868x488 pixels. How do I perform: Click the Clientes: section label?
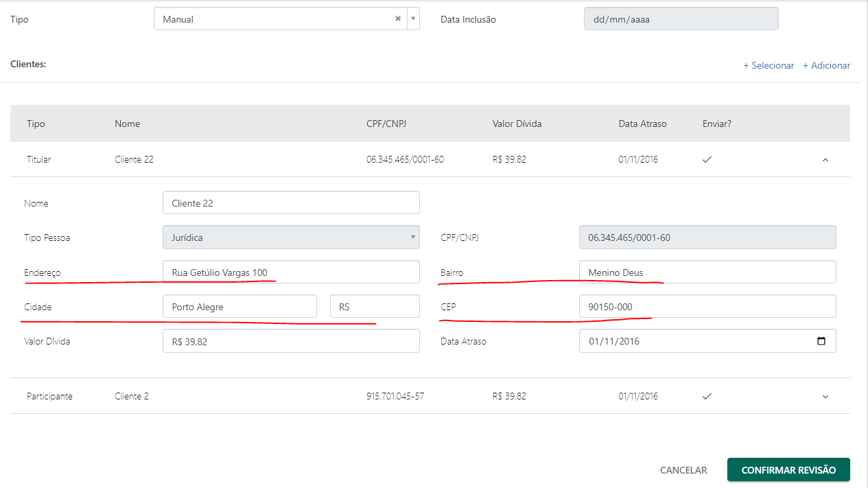tap(28, 64)
